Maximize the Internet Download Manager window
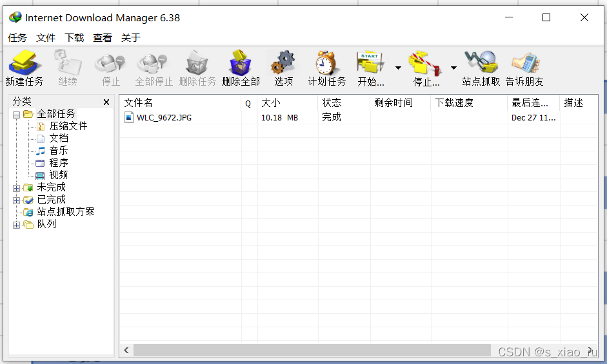The image size is (607, 364). point(546,17)
